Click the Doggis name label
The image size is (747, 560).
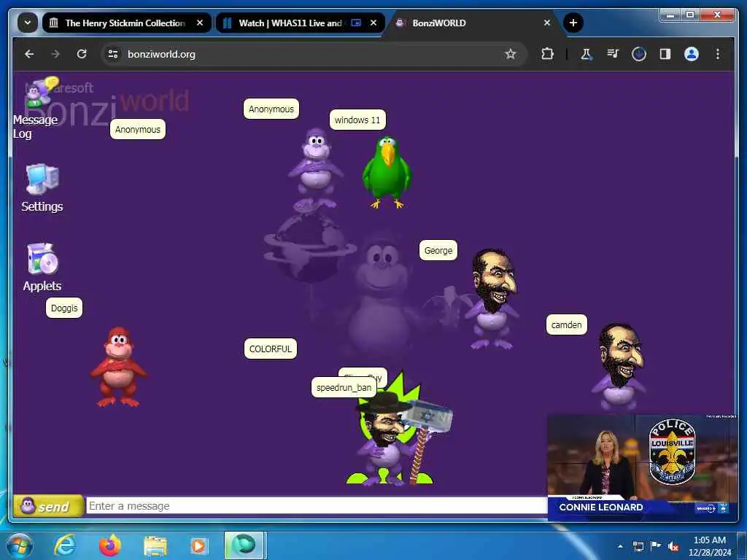click(x=64, y=308)
